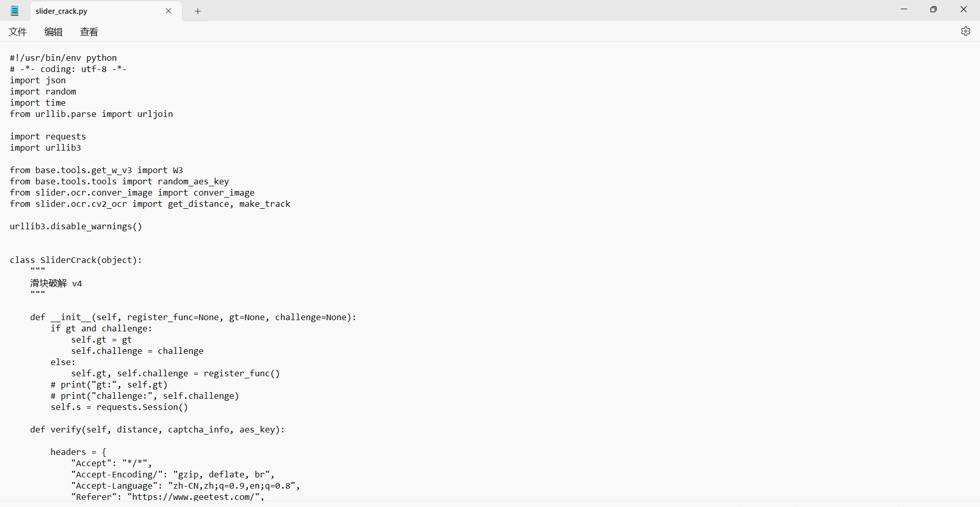Click the line importing W3 from get_w_v3
Image resolution: width=980 pixels, height=507 pixels.
(96, 170)
